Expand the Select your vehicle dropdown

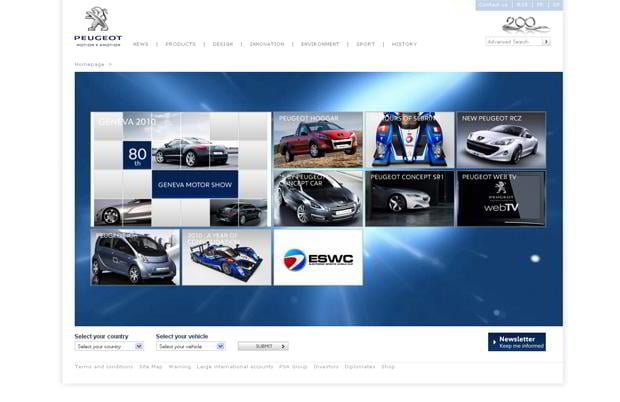[190, 346]
